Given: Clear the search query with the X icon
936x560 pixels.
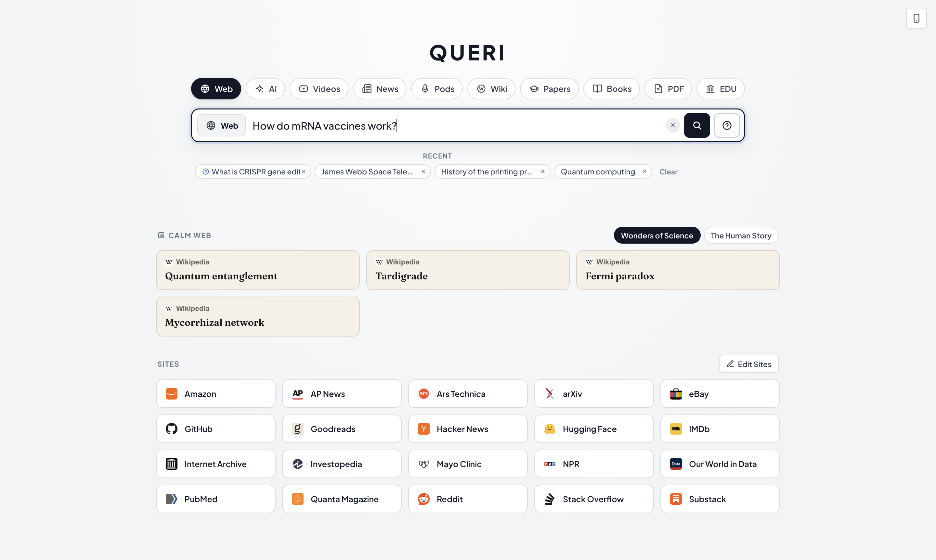Looking at the screenshot, I should coord(672,125).
